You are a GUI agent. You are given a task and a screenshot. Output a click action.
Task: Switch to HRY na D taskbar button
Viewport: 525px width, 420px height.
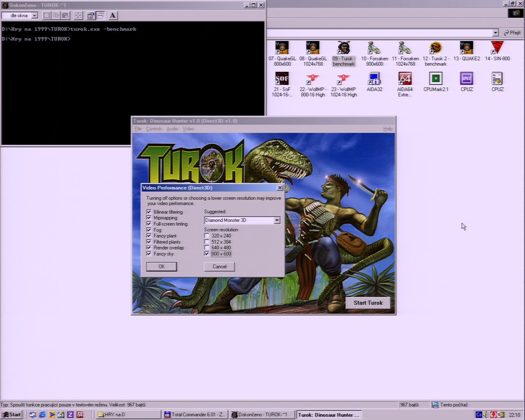pos(128,415)
